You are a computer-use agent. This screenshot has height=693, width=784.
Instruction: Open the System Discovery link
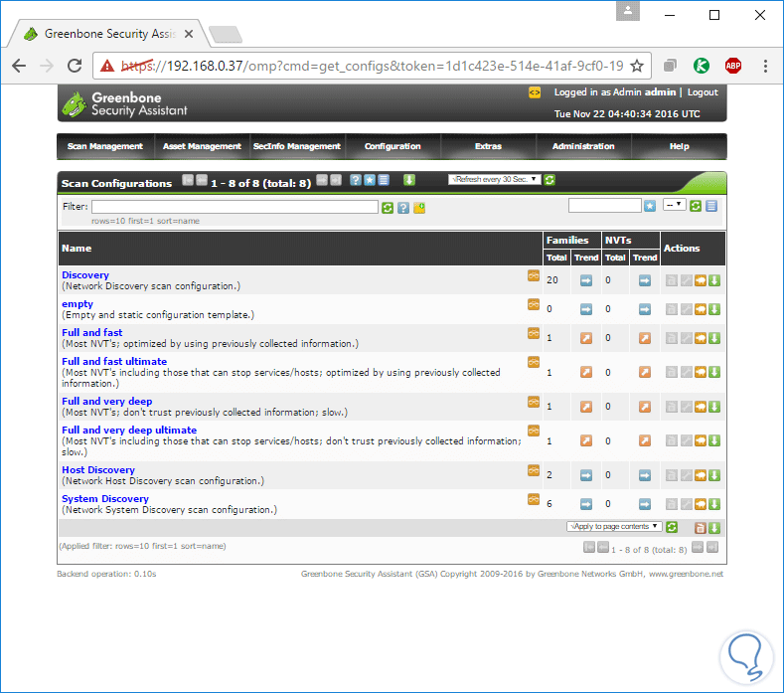pyautogui.click(x=105, y=499)
